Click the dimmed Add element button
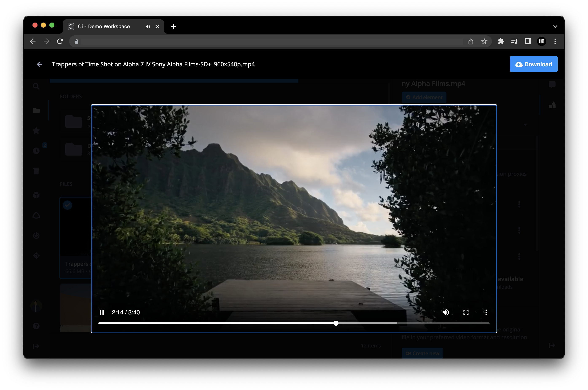Screen dimensions: 588x390 click(424, 97)
